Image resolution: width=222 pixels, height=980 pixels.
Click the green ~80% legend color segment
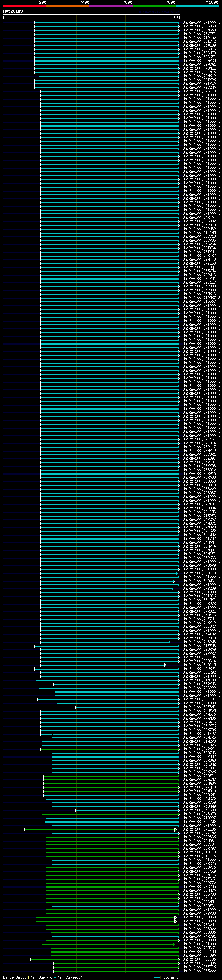coord(154,6)
